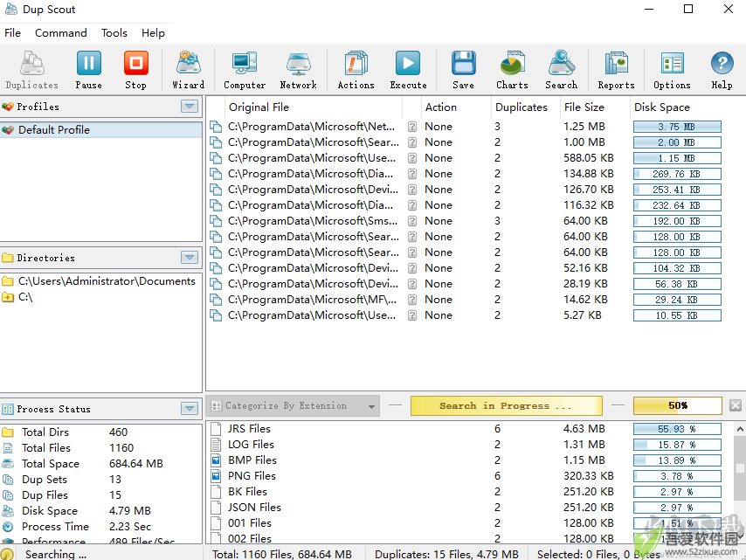The width and height of the screenshot is (746, 560).
Task: Open the File menu
Action: [12, 33]
